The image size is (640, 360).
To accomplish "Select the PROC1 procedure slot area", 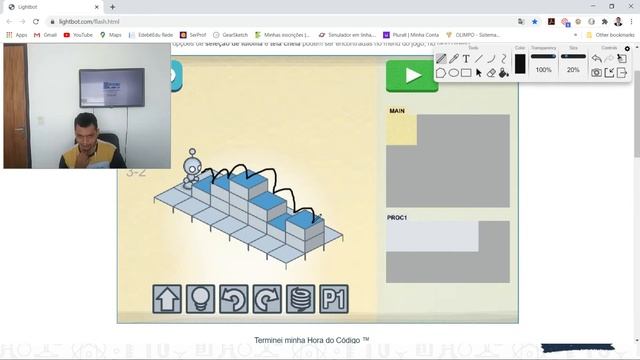I will (x=432, y=236).
